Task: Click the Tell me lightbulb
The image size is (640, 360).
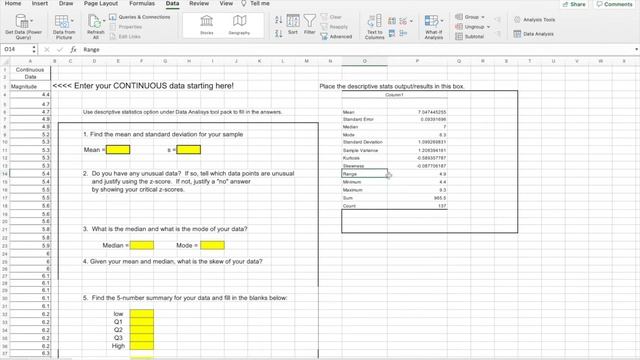Action: click(x=244, y=3)
